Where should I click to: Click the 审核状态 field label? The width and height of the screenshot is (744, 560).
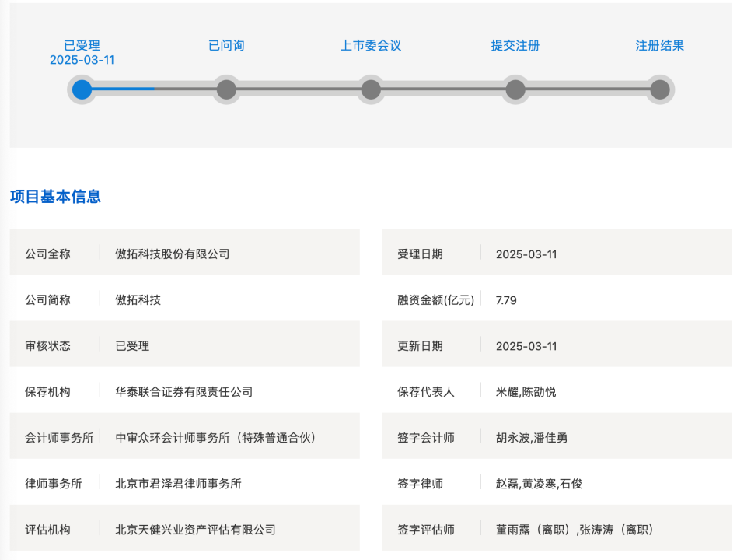[47, 346]
